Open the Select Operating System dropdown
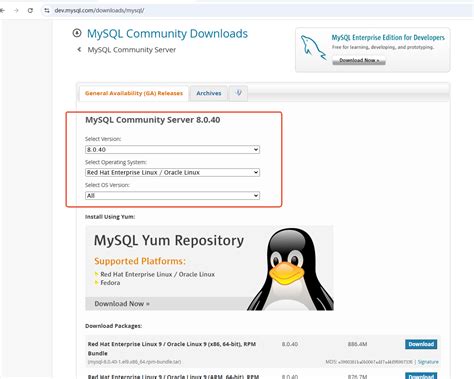This screenshot has height=379, width=474. click(x=172, y=172)
